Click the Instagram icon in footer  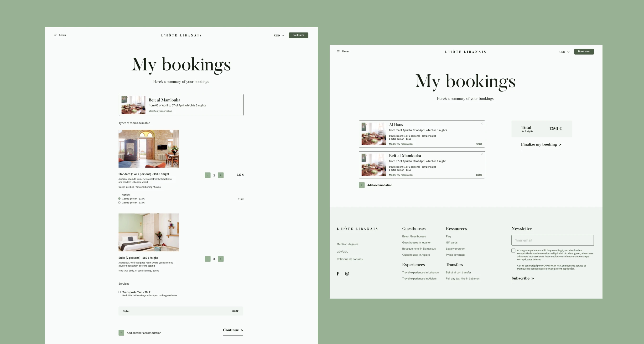point(347,273)
